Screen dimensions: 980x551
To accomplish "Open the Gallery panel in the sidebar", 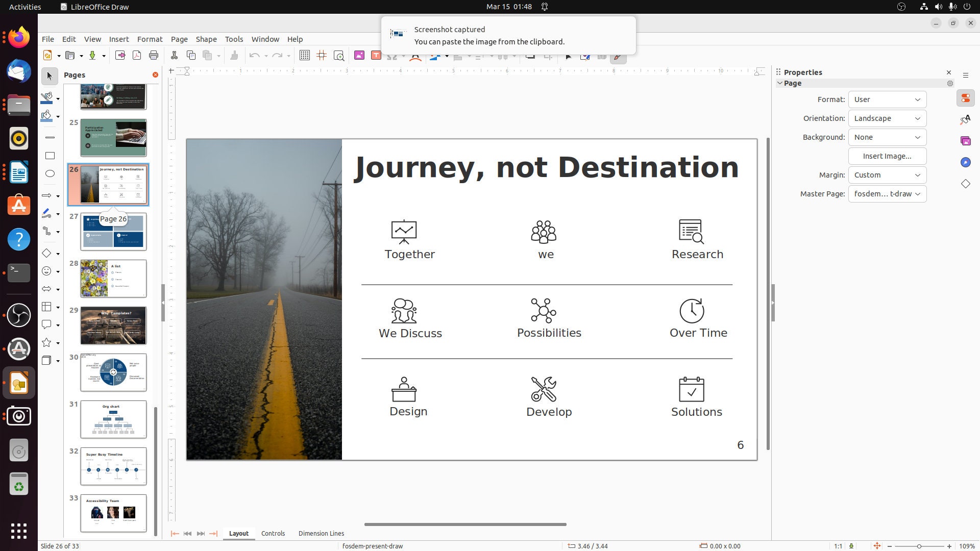I will pos(966,141).
